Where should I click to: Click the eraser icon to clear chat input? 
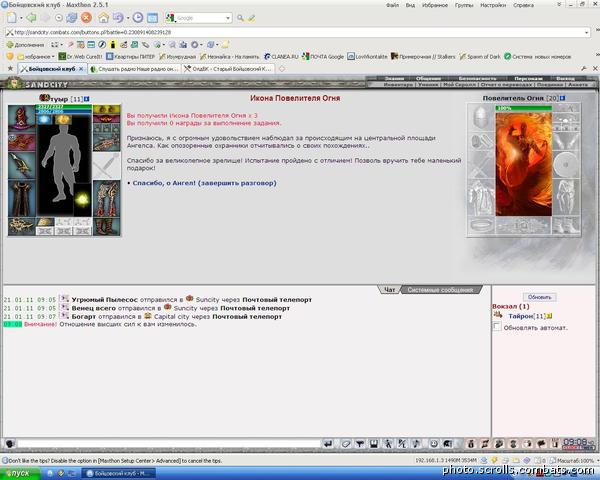coord(346,444)
